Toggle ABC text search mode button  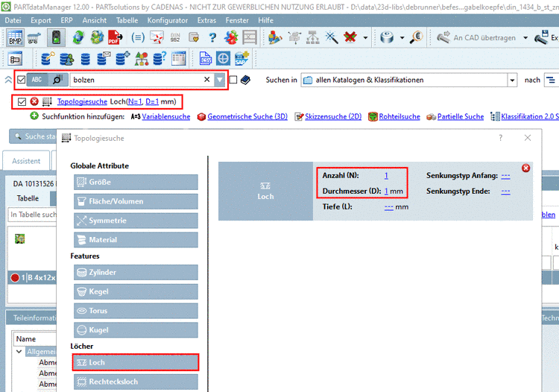pos(37,80)
